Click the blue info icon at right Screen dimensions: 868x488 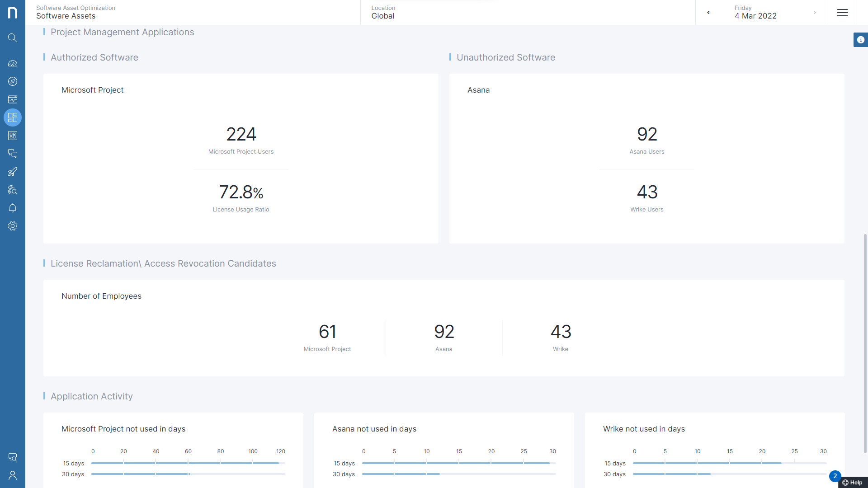click(x=860, y=40)
